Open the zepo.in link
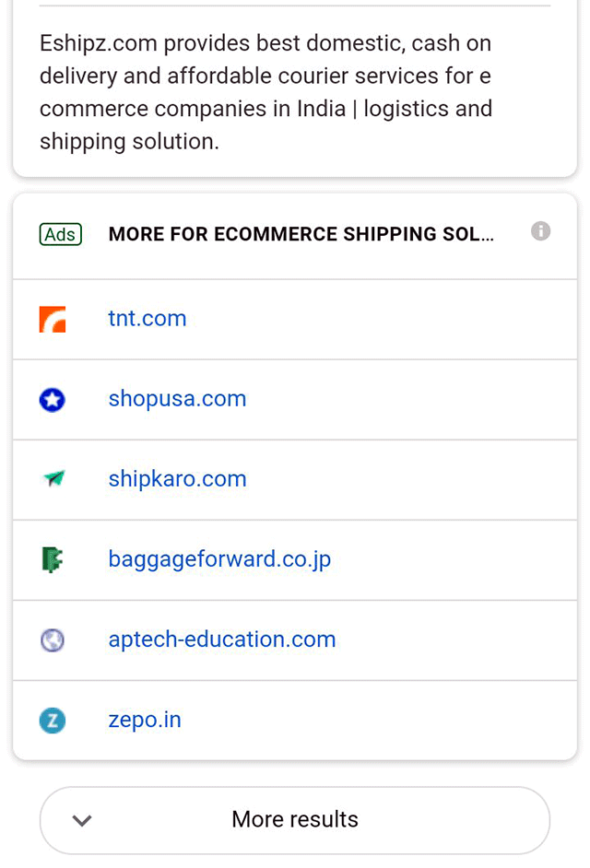 (145, 720)
